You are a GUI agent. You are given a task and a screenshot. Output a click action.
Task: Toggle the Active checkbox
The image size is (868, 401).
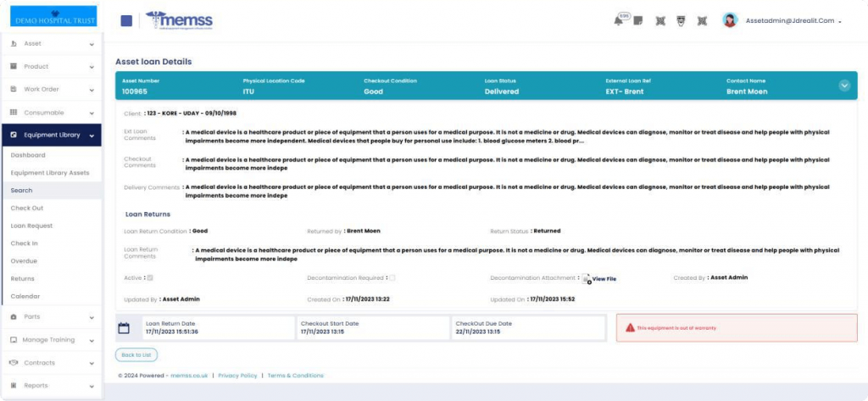coord(150,277)
